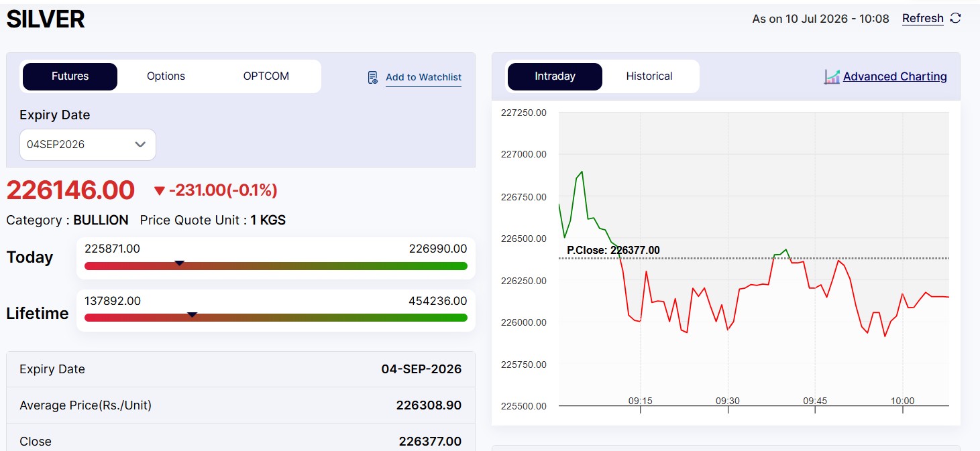Click the 09:30 time axis label
The width and height of the screenshot is (980, 451).
[x=728, y=401]
